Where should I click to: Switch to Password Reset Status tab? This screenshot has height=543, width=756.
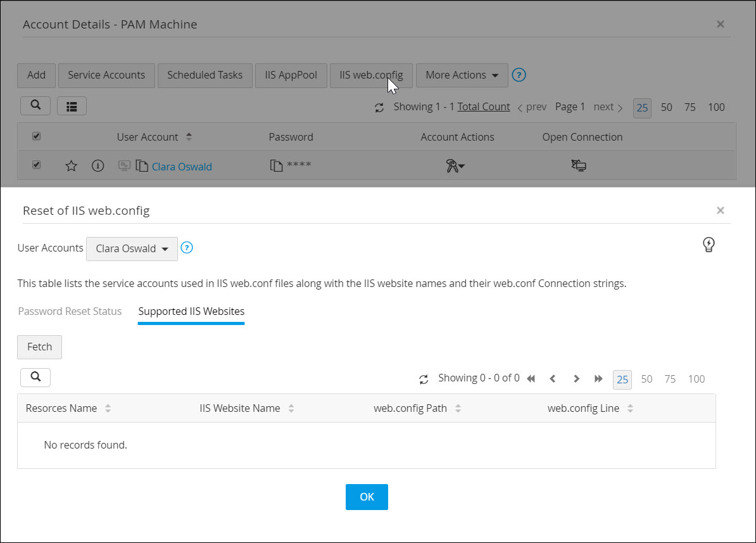[70, 311]
